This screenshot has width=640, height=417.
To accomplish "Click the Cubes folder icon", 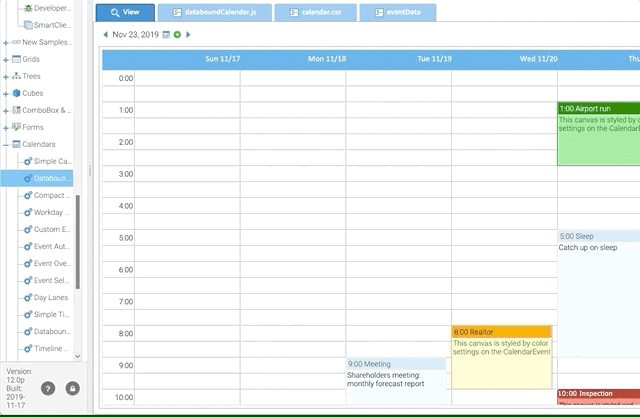I will 16,93.
